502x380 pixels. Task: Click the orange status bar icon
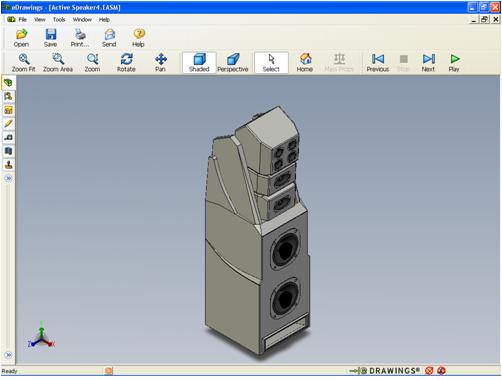109,371
